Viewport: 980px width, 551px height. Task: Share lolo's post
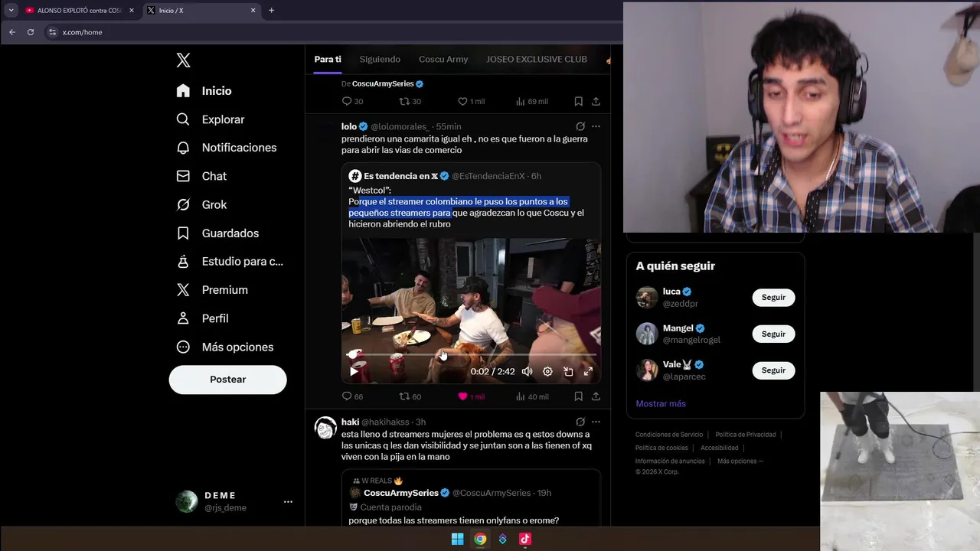coord(596,396)
